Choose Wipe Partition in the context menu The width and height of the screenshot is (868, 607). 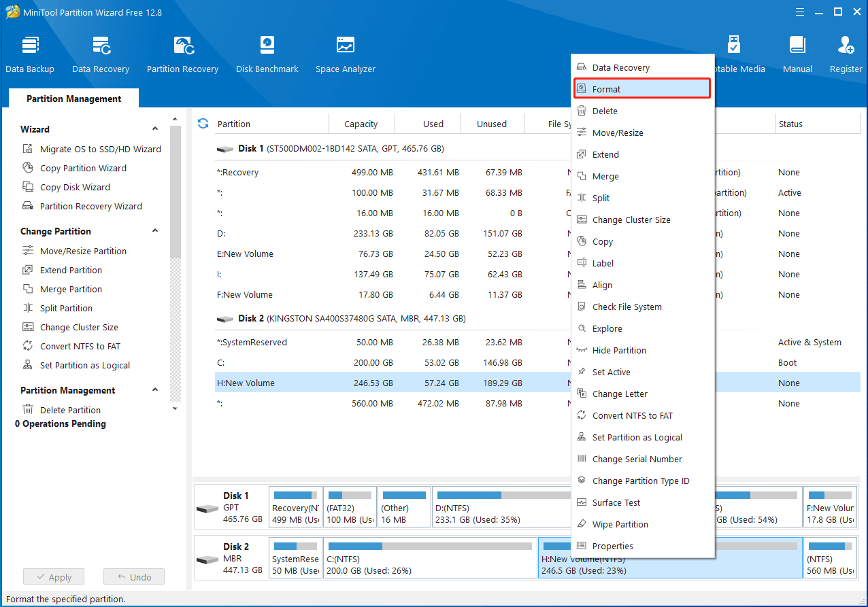(642, 524)
